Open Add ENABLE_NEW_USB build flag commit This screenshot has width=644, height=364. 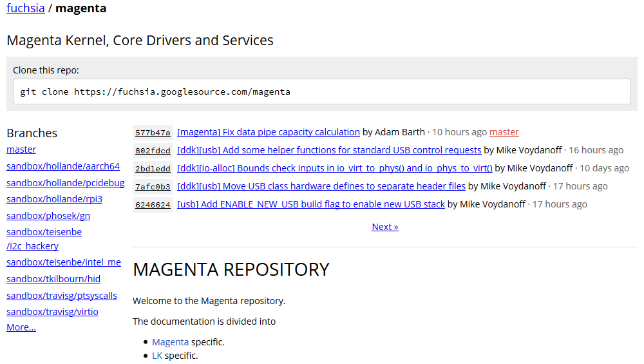click(311, 205)
